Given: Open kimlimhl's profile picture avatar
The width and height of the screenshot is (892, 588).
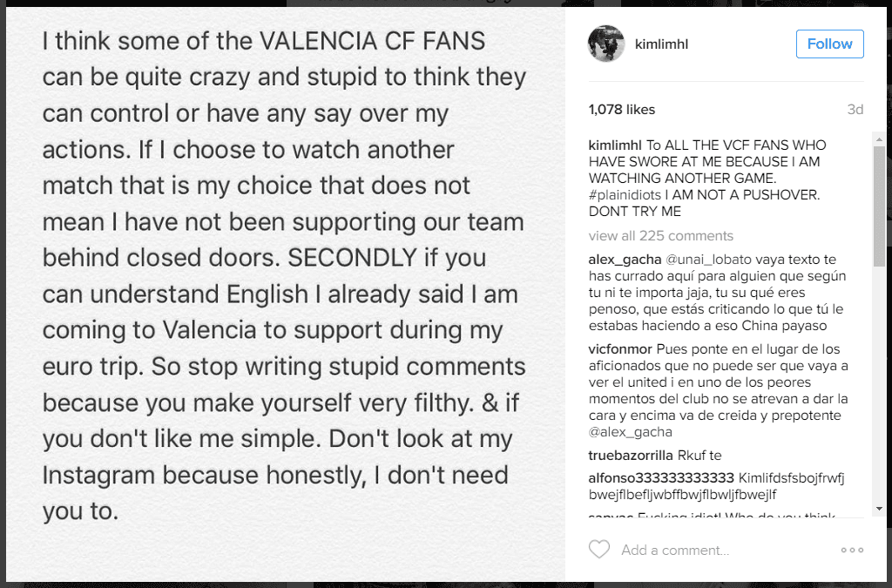Looking at the screenshot, I should point(606,44).
